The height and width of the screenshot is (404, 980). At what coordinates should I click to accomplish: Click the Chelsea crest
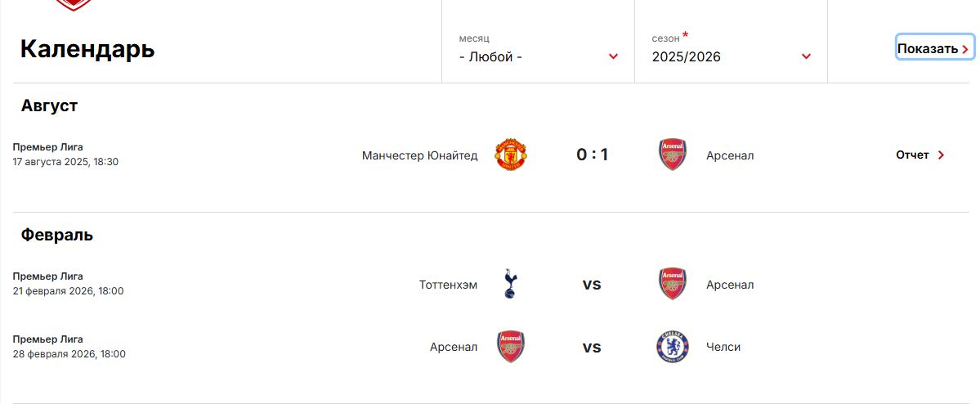tap(673, 347)
